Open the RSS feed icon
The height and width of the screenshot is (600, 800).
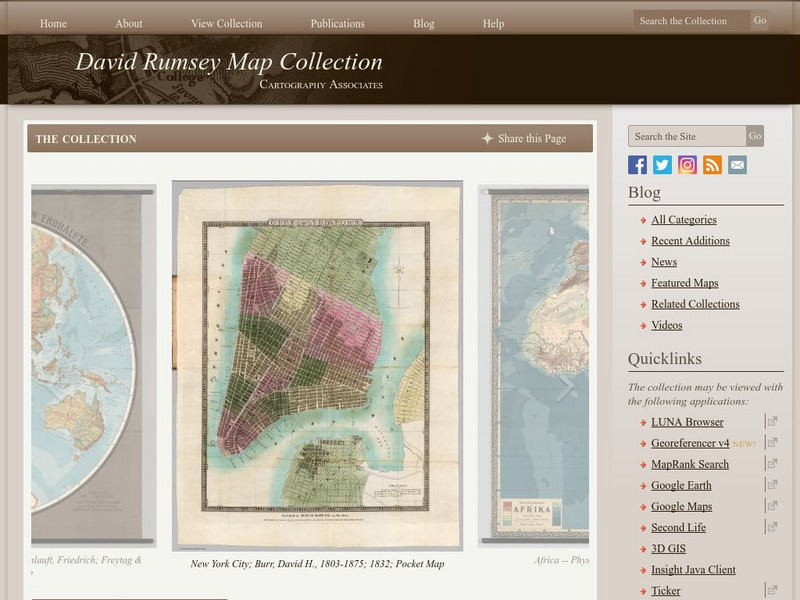(712, 165)
